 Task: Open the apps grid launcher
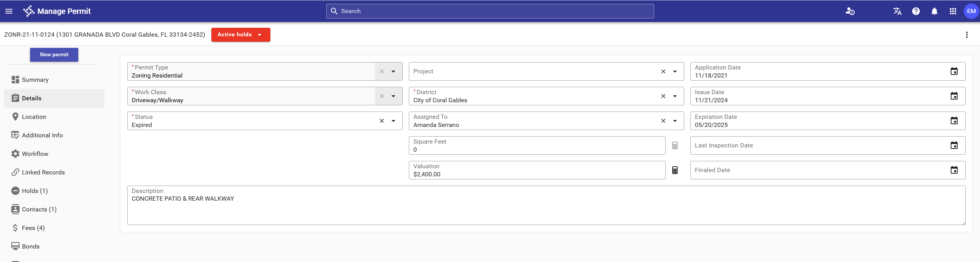point(953,11)
